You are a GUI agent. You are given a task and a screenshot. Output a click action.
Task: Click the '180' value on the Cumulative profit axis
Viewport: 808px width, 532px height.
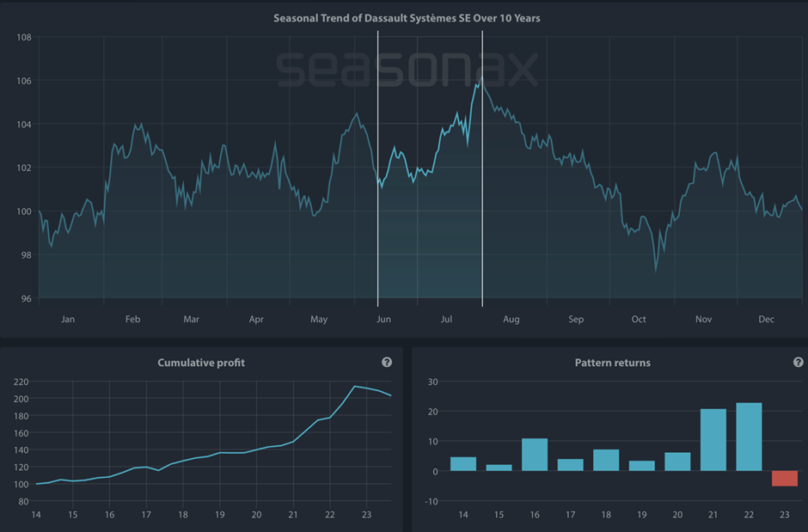click(x=21, y=416)
